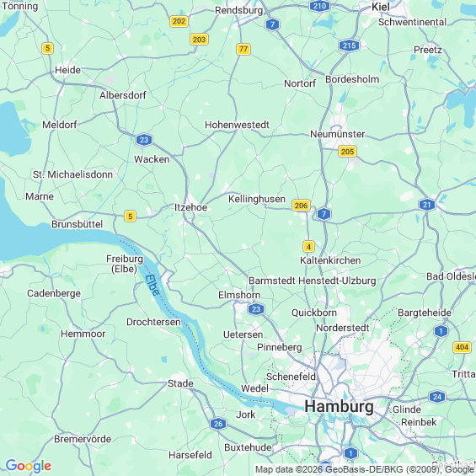Screen dimensions: 476x476
Task: Click the yellow 404 road shield
Action: (x=462, y=347)
